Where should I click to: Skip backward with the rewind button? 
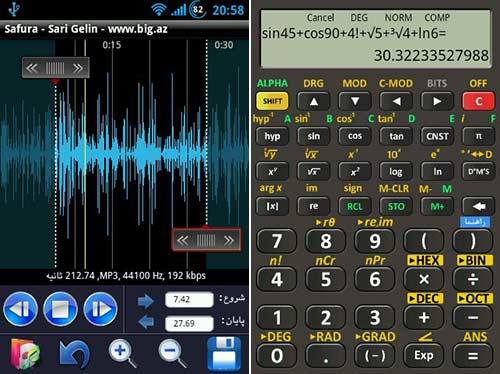point(20,309)
